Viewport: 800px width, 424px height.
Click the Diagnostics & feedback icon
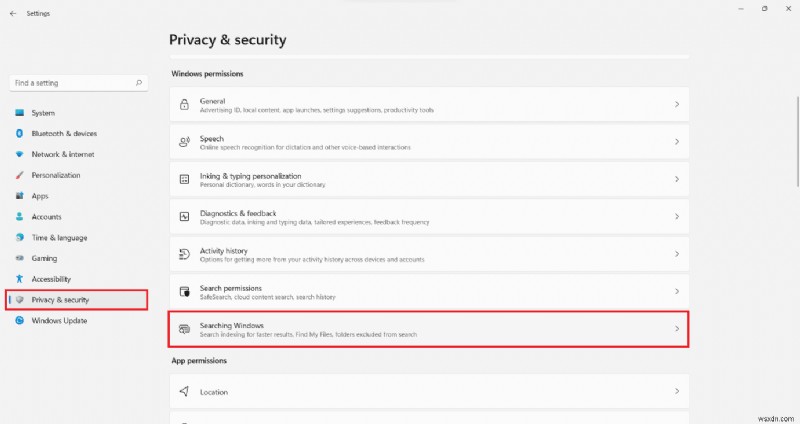coord(184,217)
